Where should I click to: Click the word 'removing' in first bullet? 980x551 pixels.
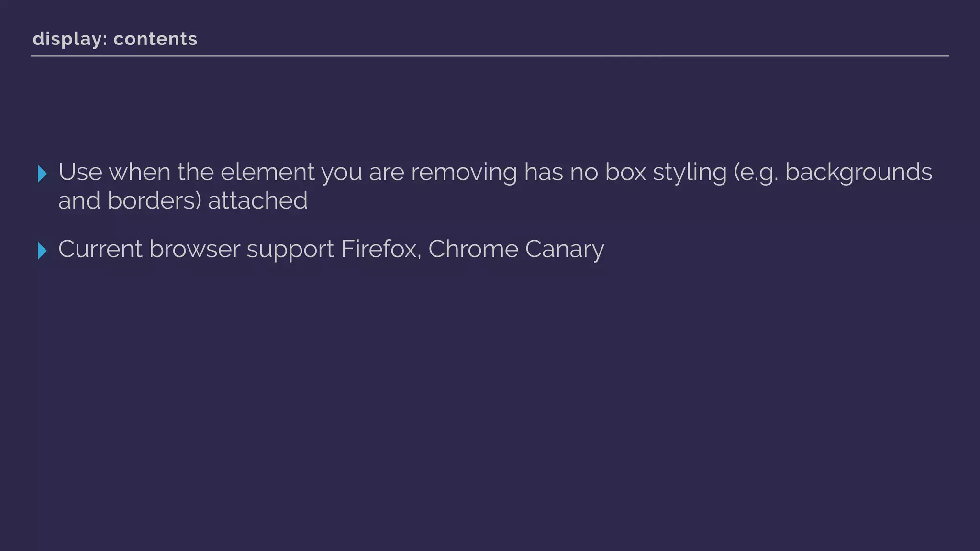click(464, 173)
